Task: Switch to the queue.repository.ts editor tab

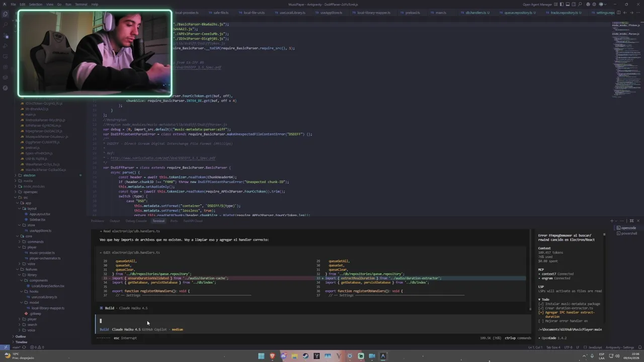Action: (x=518, y=13)
